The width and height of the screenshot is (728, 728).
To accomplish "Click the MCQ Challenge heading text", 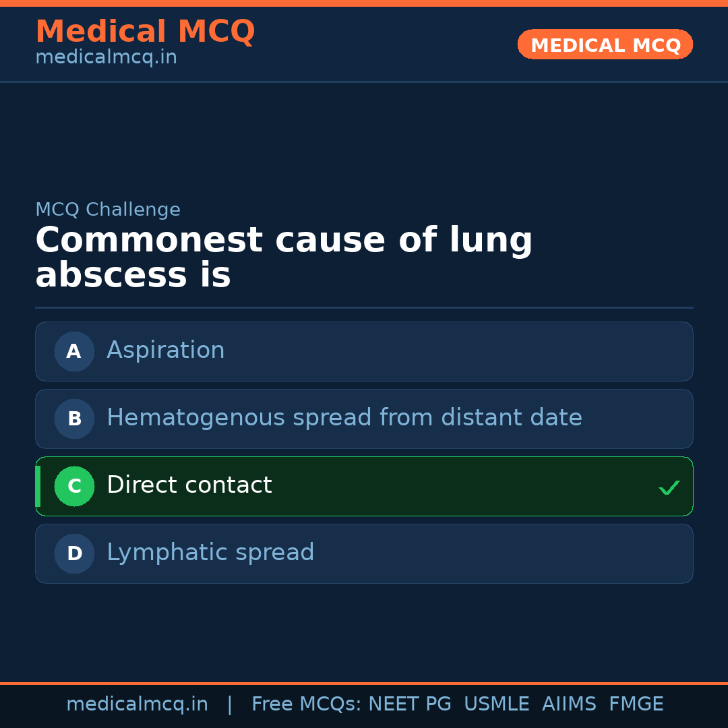I will point(108,210).
